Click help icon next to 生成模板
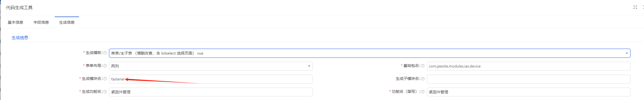This screenshot has height=100, width=644. coord(105,53)
